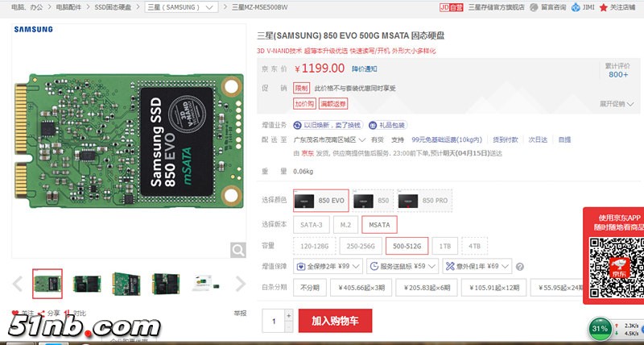Select the second product thumbnail image
The image size is (644, 345).
tap(87, 284)
